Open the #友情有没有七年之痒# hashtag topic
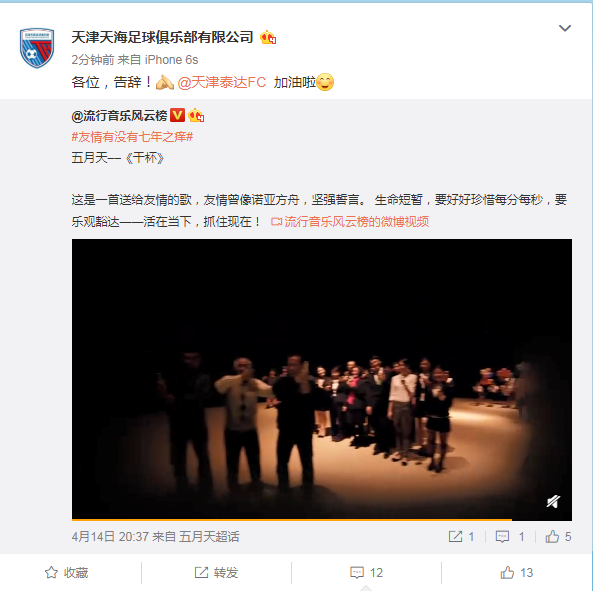 (x=132, y=137)
